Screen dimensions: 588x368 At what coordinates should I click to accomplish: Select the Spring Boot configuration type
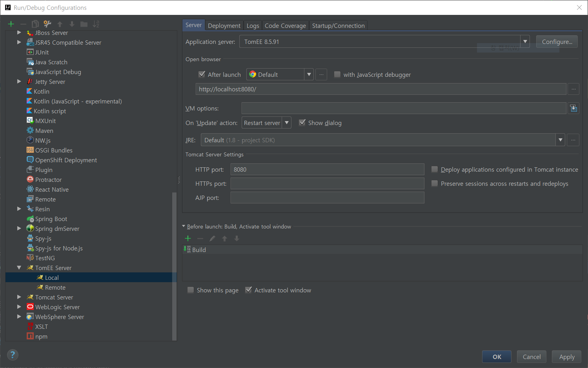51,219
